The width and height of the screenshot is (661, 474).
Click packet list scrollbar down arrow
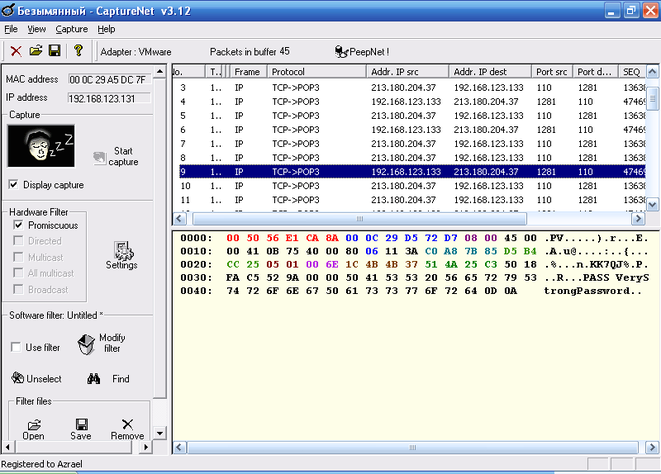[653, 203]
